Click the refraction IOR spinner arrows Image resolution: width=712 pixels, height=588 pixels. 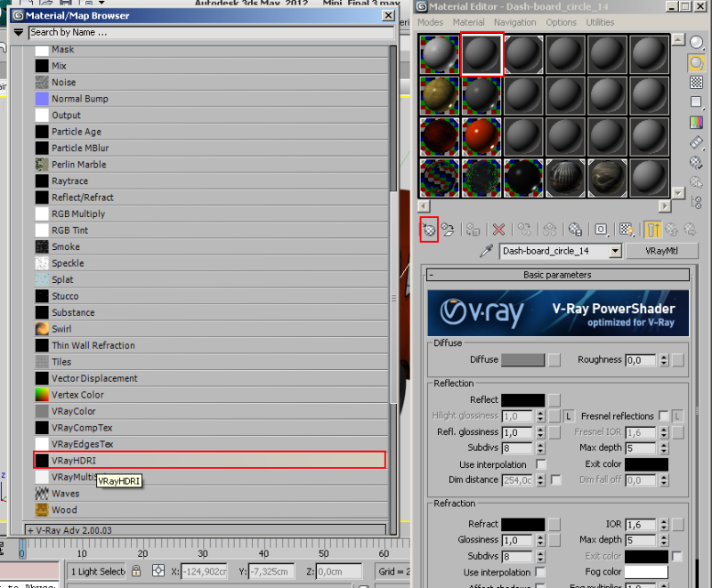pyautogui.click(x=664, y=525)
